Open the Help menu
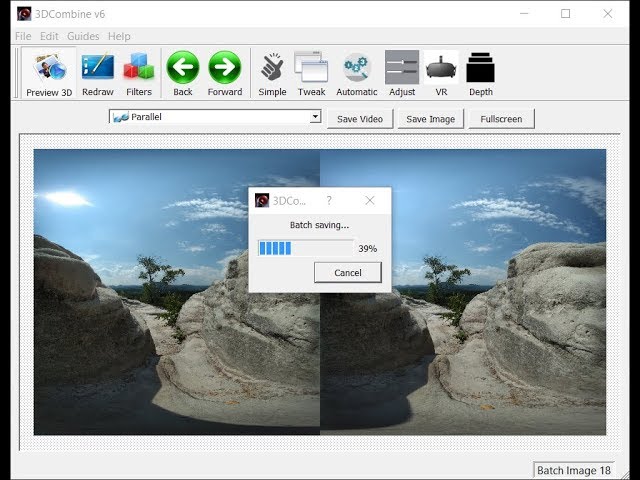Screen dimensions: 640x480 [x=119, y=36]
